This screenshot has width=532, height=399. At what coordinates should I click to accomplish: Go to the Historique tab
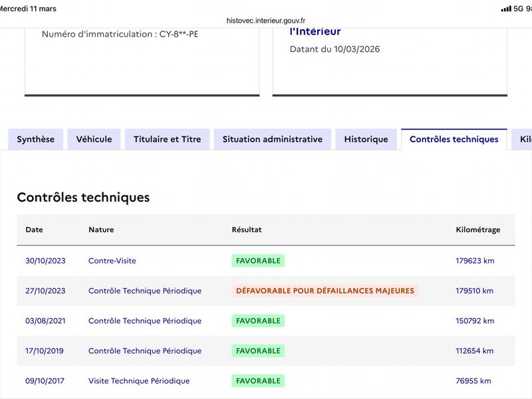click(x=366, y=139)
